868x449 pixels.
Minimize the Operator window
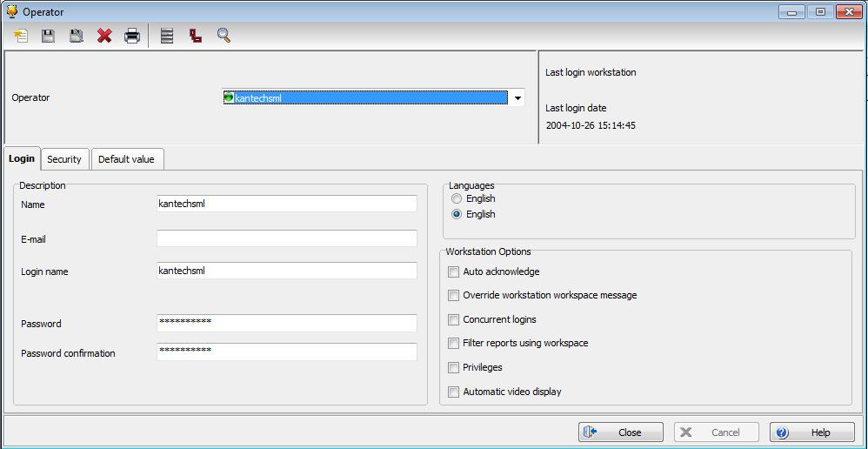tap(791, 11)
